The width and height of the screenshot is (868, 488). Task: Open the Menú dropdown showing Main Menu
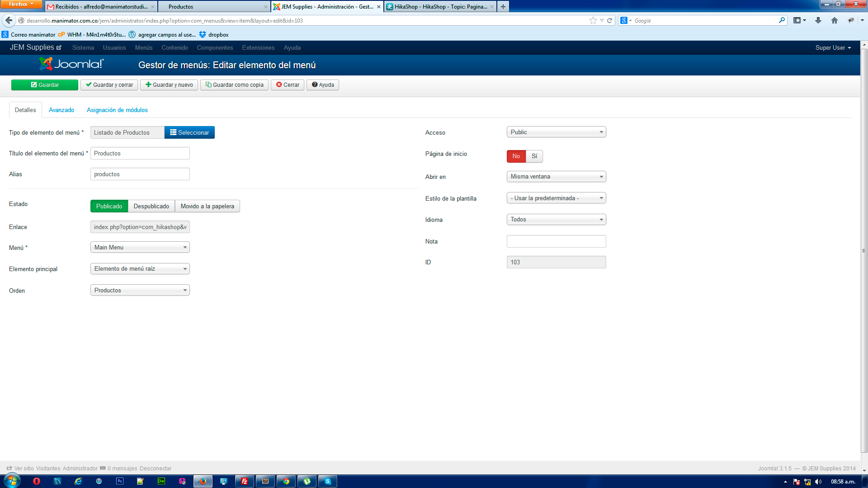[140, 247]
